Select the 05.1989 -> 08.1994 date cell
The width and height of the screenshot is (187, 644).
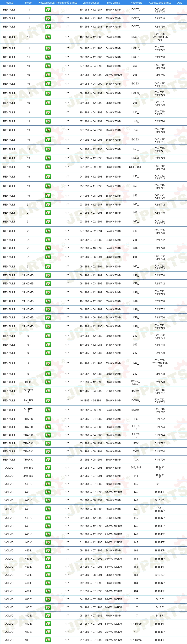[x=91, y=444]
